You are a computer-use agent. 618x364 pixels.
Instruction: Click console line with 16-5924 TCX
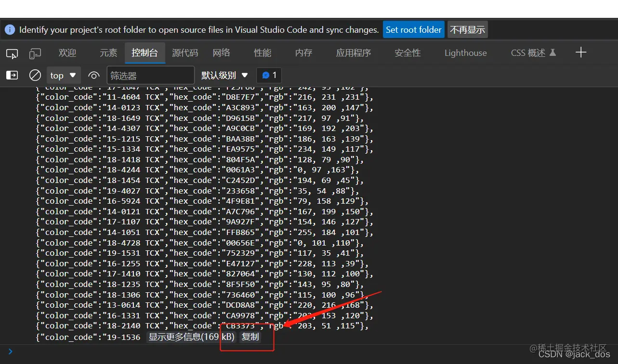point(202,201)
